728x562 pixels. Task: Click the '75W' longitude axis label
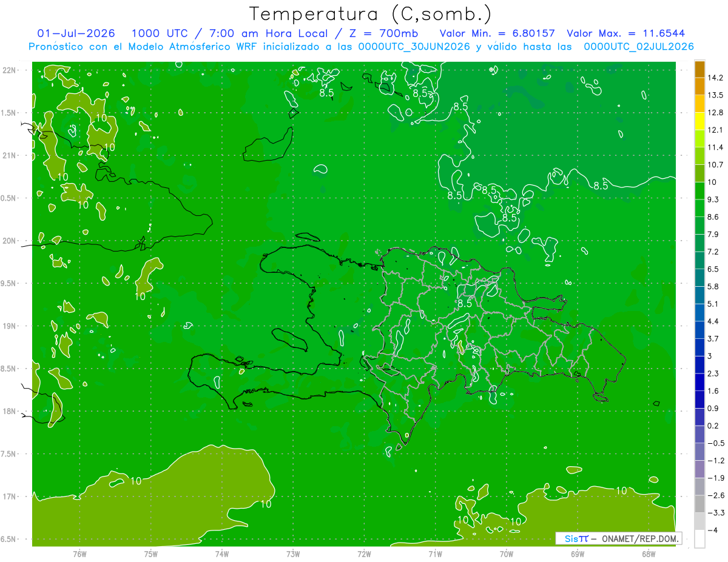(150, 554)
